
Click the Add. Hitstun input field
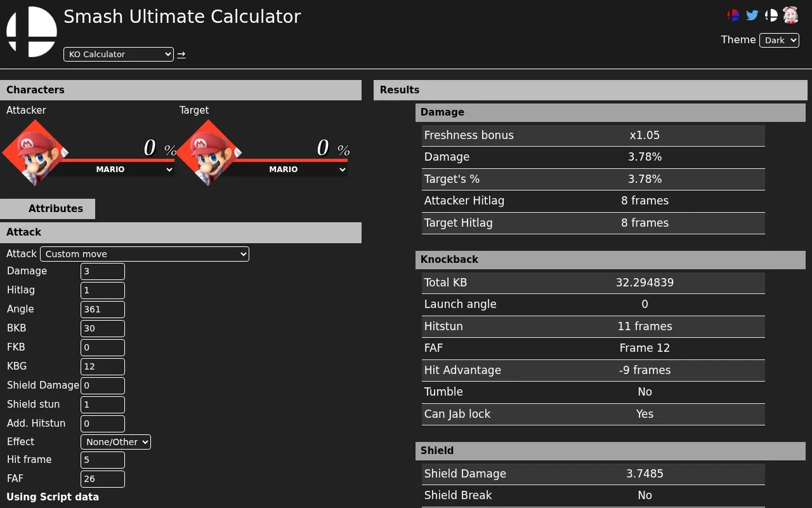point(103,424)
